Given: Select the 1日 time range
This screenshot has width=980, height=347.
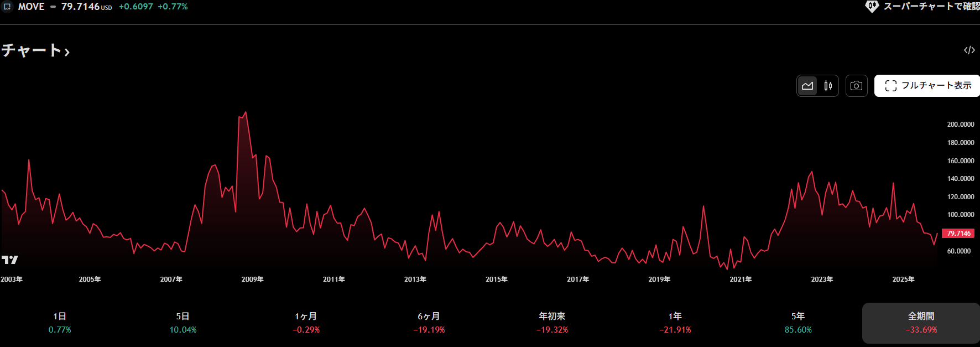Looking at the screenshot, I should click(60, 323).
